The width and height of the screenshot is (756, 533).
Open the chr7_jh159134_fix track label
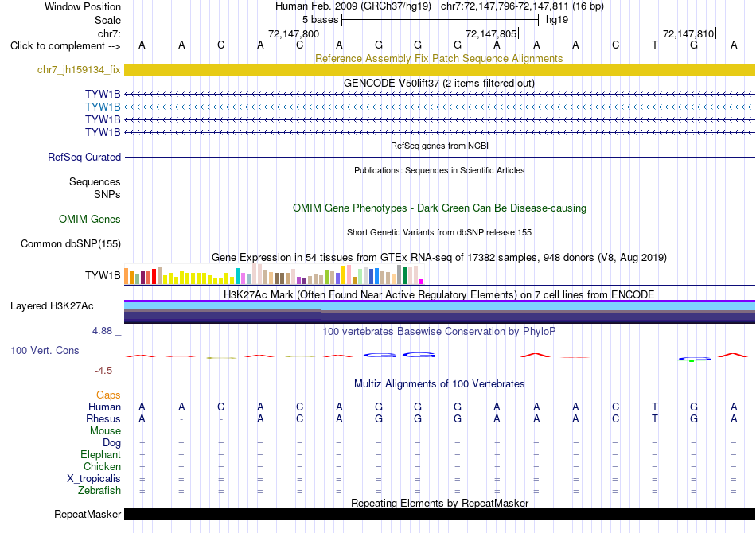79,69
